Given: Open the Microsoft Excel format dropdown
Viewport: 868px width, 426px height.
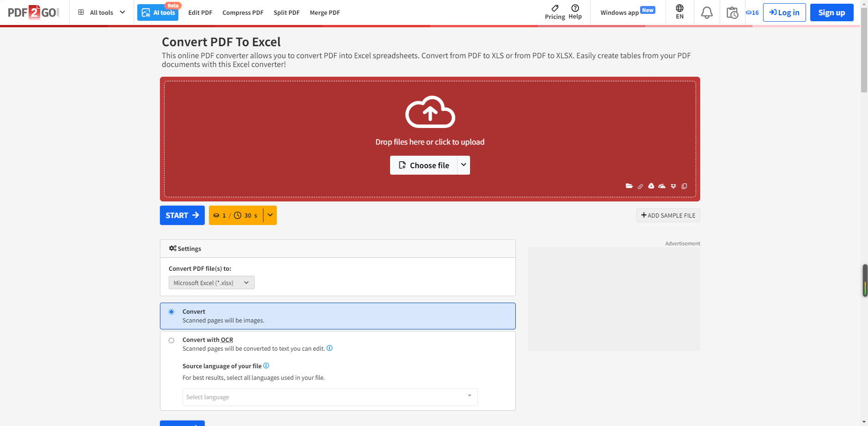Looking at the screenshot, I should tap(211, 283).
